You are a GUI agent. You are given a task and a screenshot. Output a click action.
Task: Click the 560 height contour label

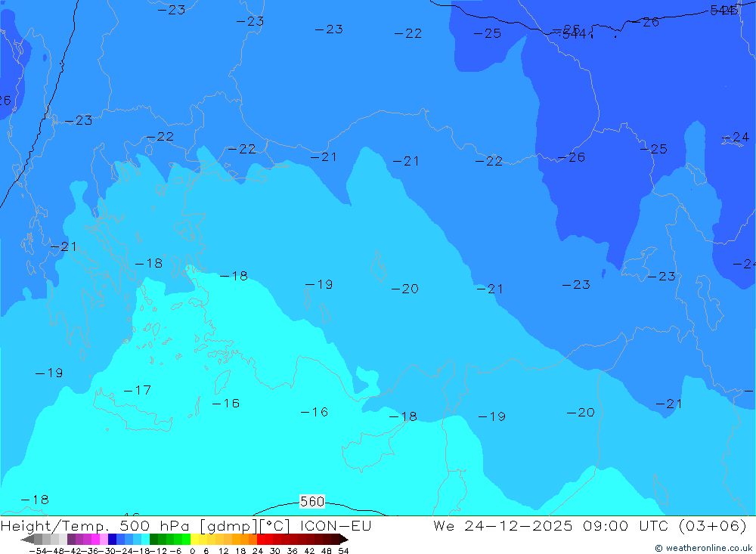pos(312,501)
